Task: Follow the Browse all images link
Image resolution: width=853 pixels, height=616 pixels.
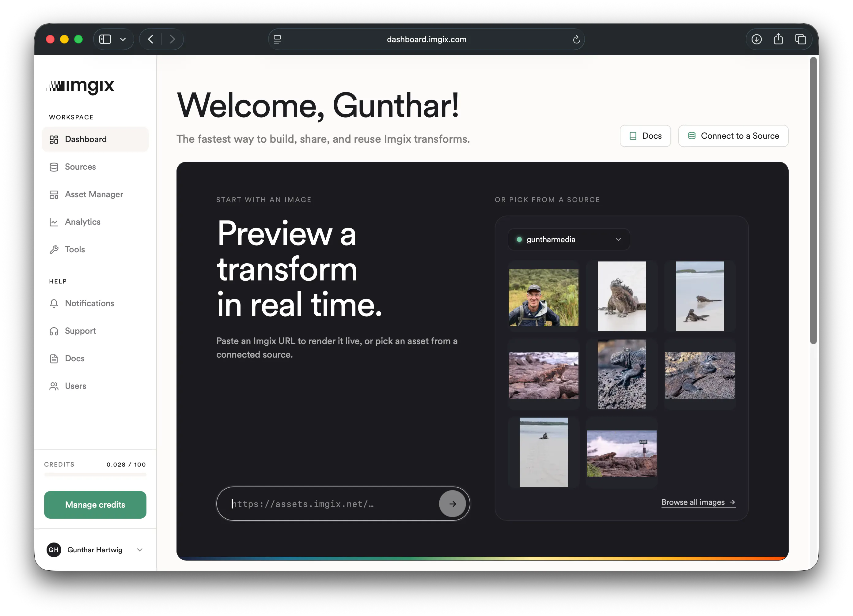Action: tap(698, 502)
